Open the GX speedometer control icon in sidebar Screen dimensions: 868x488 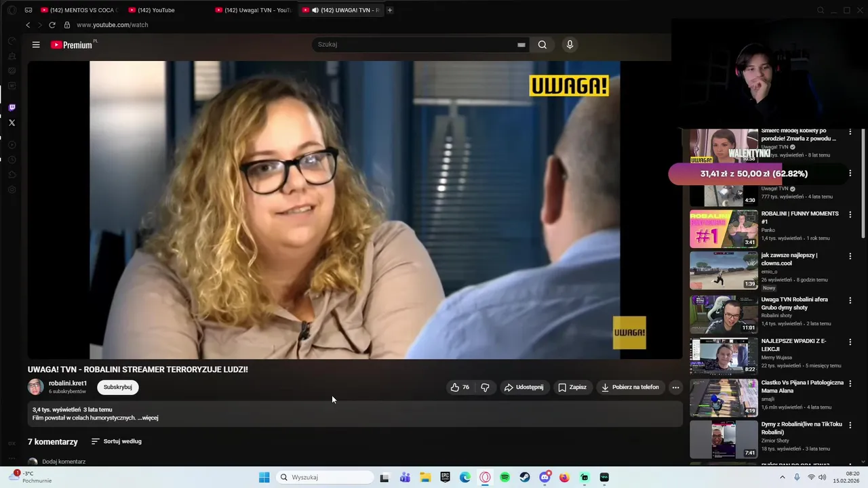pyautogui.click(x=12, y=41)
